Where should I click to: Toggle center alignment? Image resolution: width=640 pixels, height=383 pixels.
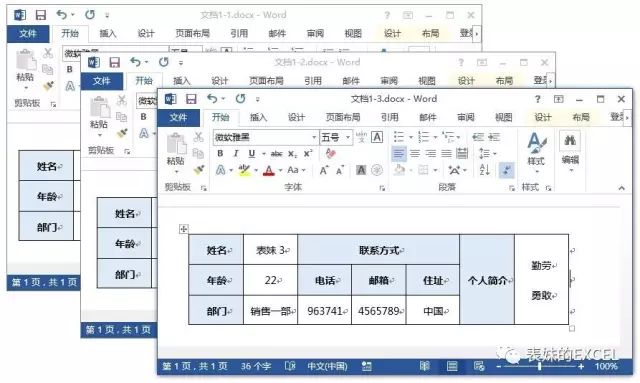415,154
